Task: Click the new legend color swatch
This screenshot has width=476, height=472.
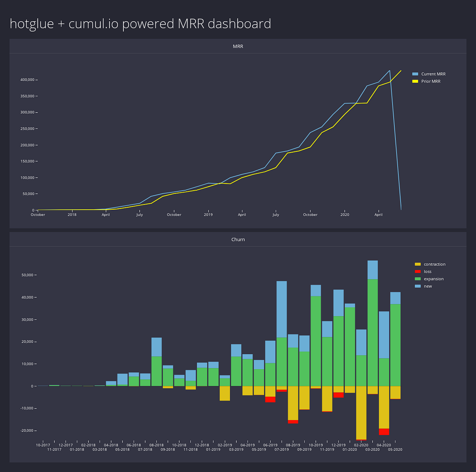Action: [417, 286]
